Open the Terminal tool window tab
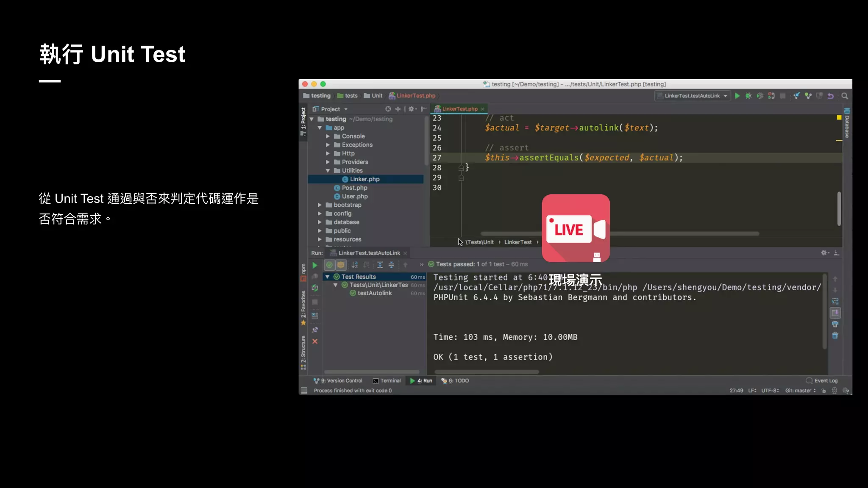 (387, 381)
